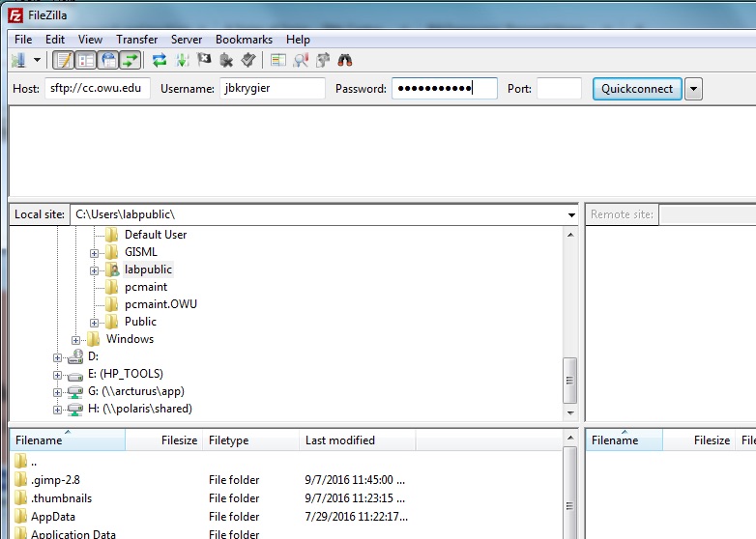The image size is (756, 539).
Task: Click the Quickconnect button
Action: coord(637,89)
